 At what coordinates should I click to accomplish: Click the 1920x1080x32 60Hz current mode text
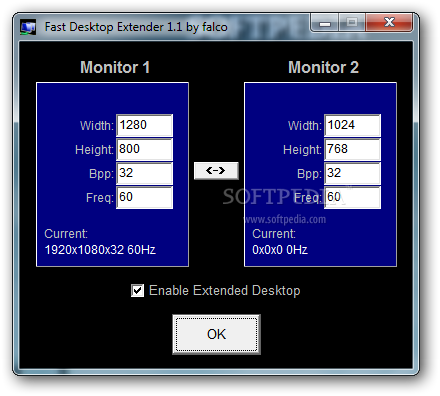[100, 250]
